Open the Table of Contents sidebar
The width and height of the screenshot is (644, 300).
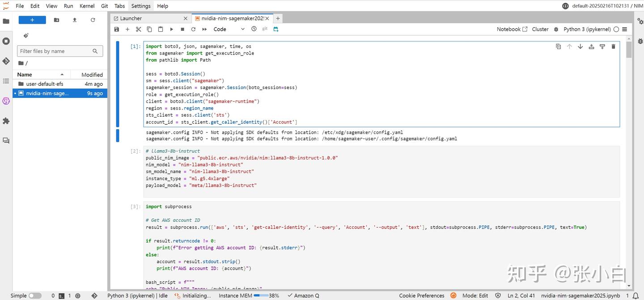point(6,81)
